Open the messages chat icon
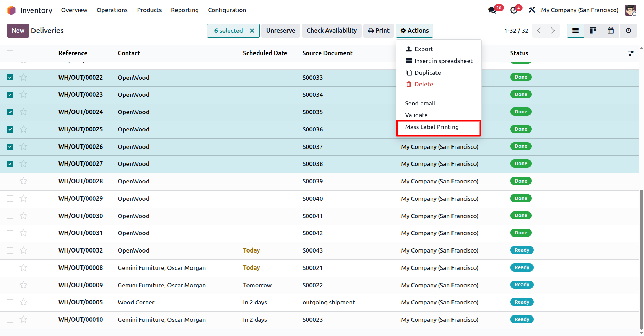644x336 pixels. point(492,10)
